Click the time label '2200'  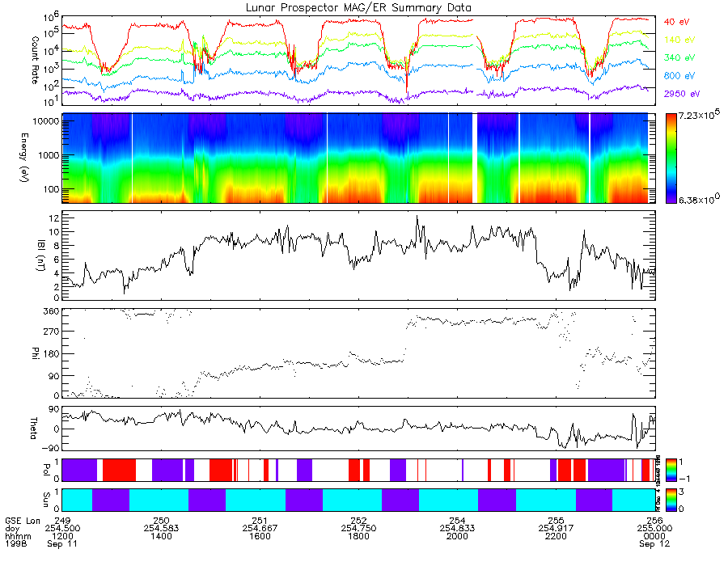[557, 536]
